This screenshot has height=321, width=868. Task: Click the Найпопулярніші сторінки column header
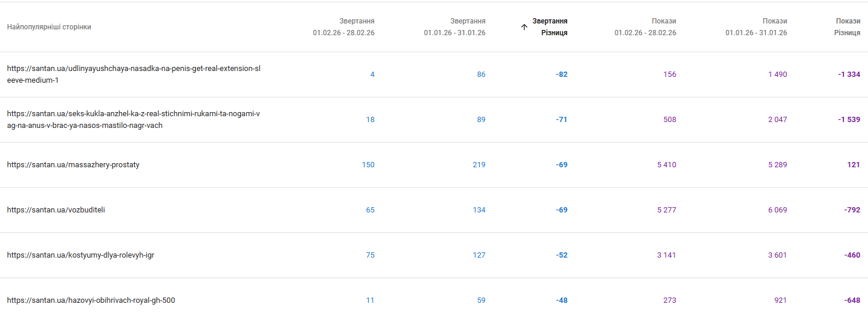tap(49, 27)
